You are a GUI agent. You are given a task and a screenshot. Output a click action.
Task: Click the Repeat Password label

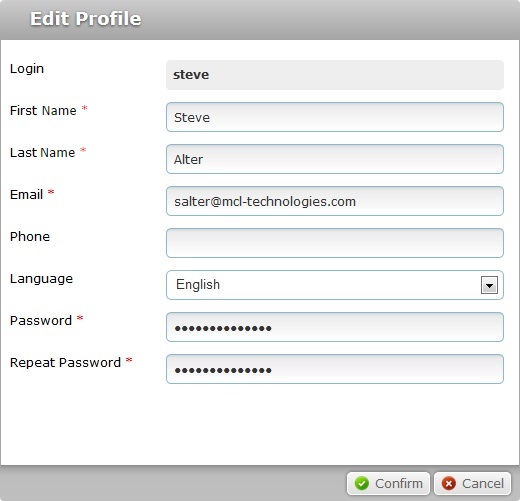click(x=65, y=363)
